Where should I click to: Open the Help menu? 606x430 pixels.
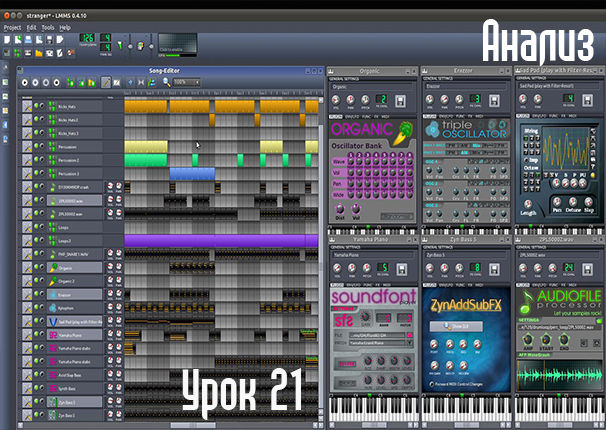[x=65, y=27]
